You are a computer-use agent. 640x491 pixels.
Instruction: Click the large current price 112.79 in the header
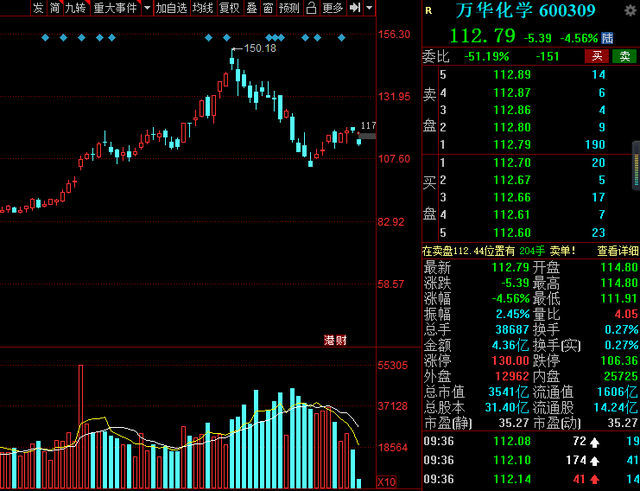point(482,36)
